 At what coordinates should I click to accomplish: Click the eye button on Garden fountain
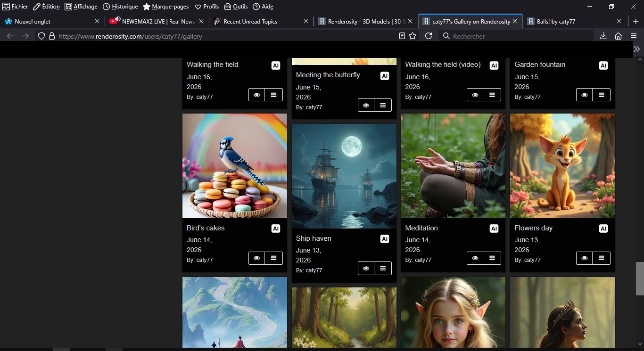coord(585,95)
